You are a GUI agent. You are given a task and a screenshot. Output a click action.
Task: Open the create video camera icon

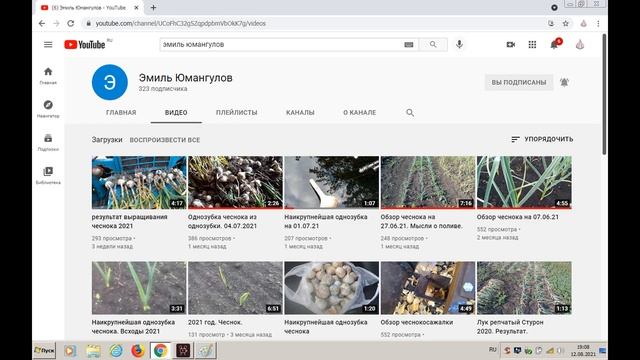click(511, 44)
